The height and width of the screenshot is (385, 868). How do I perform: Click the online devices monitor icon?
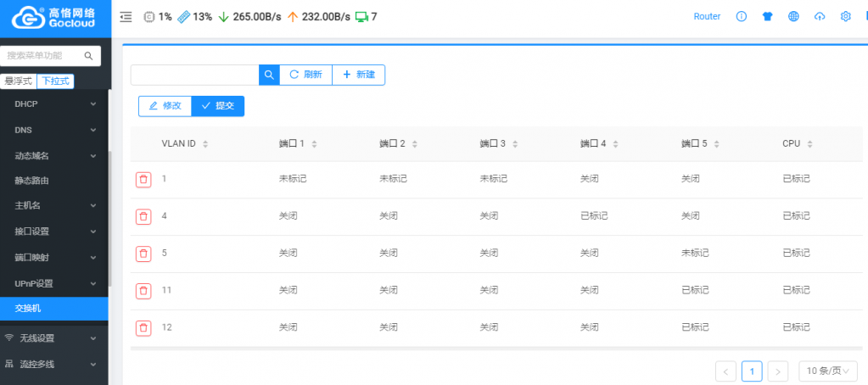(361, 16)
